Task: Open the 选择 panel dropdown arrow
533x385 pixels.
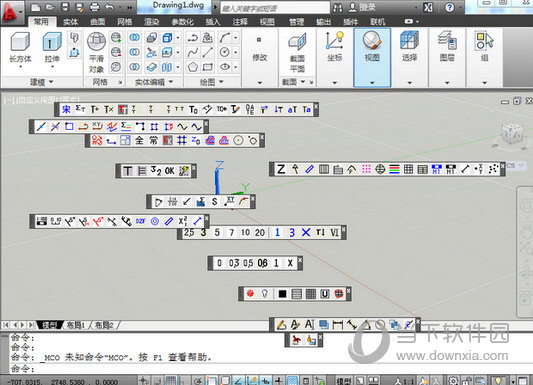Action: coord(410,83)
